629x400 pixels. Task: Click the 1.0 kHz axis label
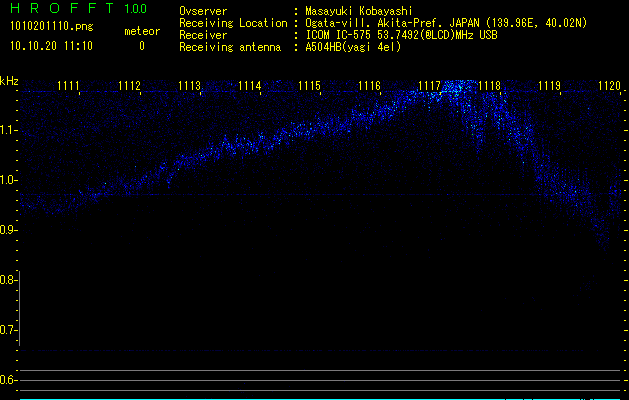pos(7,180)
